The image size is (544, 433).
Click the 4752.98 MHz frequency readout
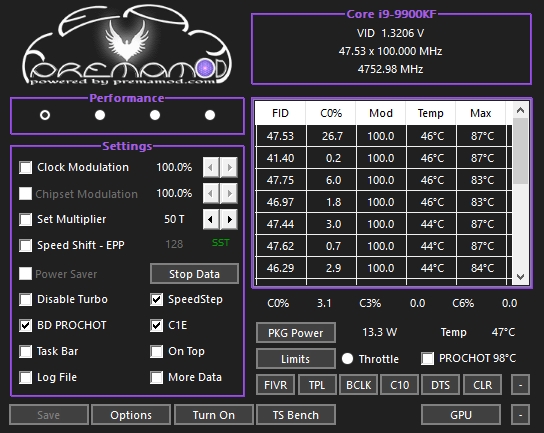(x=391, y=69)
